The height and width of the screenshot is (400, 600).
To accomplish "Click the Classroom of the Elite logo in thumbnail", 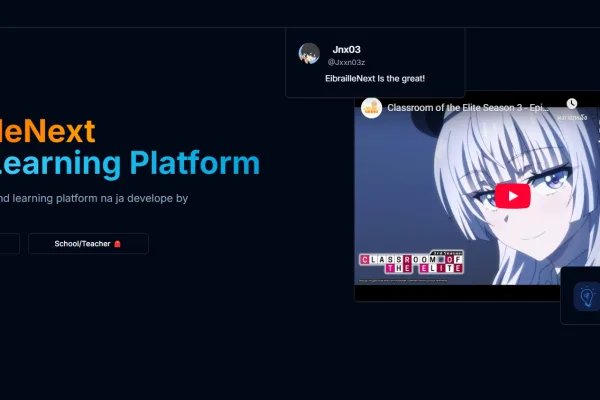I will 411,262.
